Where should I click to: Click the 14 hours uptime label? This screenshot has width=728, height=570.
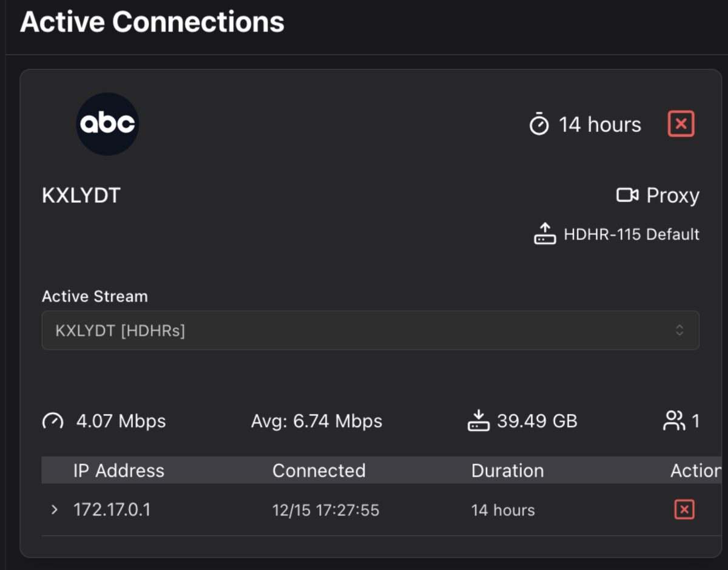[x=599, y=124]
